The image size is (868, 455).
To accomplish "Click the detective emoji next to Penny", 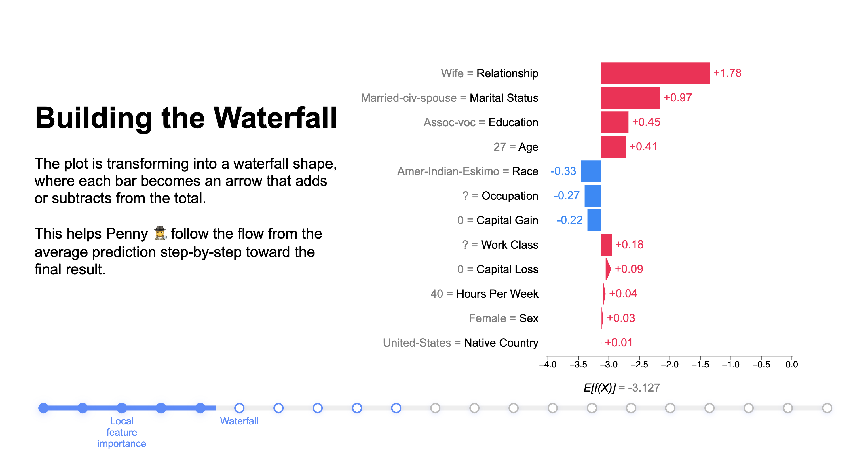I will 160,233.
